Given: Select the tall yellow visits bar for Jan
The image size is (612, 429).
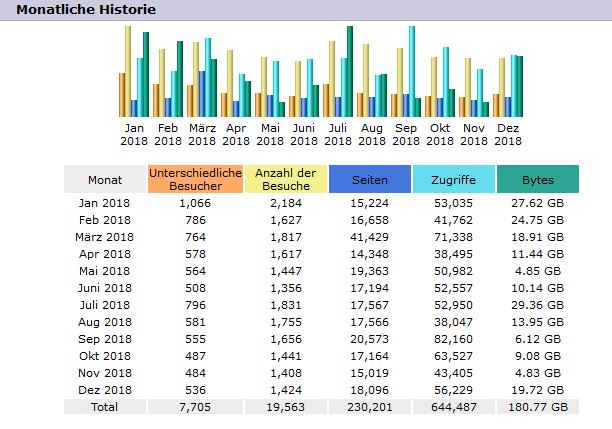Looking at the screenshot, I should coord(128,72).
